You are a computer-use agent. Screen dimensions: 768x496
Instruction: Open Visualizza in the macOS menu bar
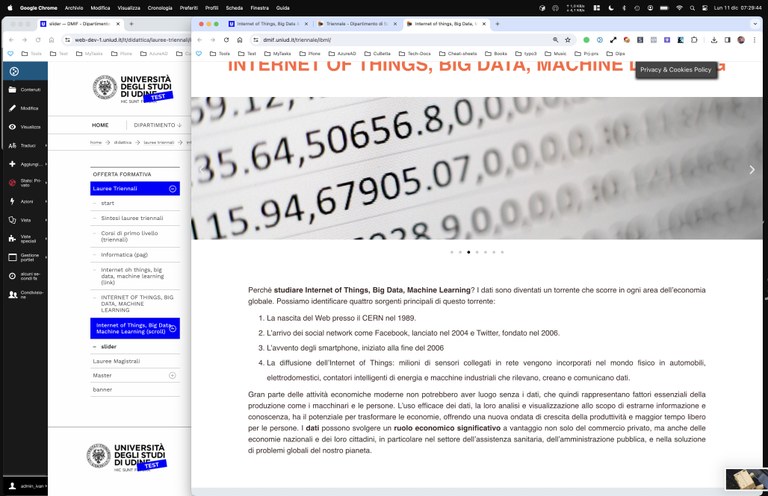129,8
